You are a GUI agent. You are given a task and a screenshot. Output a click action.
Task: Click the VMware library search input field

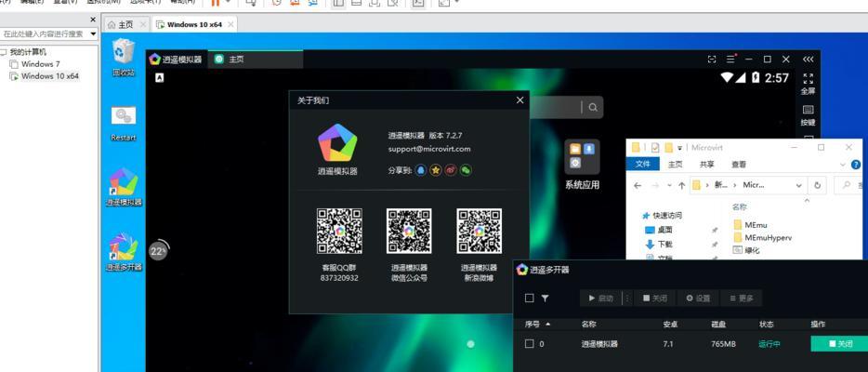coord(45,33)
